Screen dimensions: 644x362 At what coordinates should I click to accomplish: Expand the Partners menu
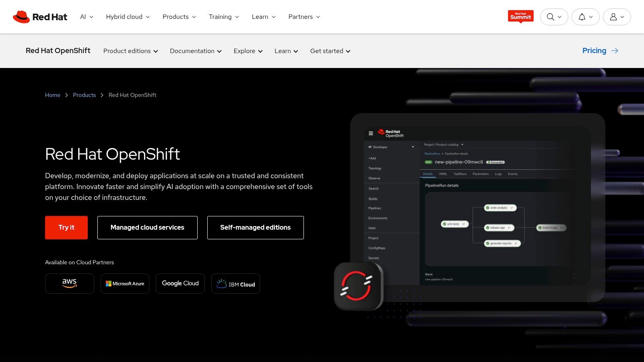304,17
